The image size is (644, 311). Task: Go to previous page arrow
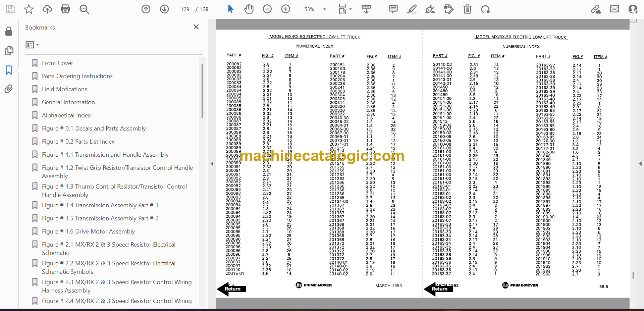pos(146,9)
